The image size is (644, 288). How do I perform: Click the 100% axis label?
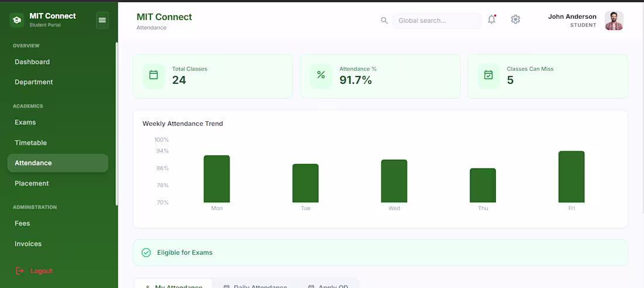pos(162,140)
